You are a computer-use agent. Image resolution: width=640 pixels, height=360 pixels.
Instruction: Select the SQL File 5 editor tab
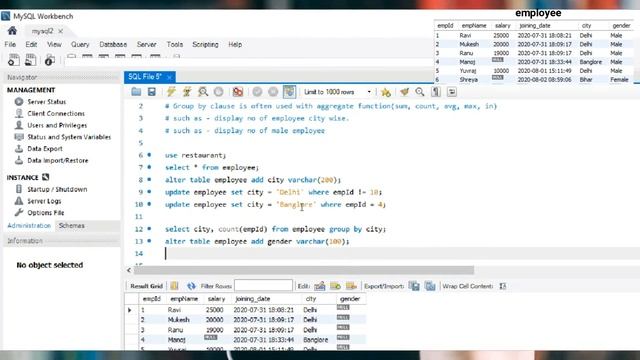tap(145, 77)
